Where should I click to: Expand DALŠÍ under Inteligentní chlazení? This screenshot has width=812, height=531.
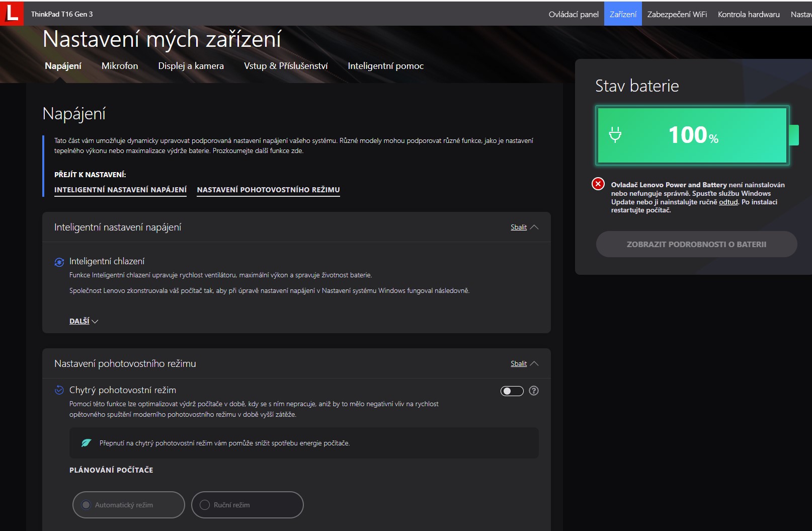[x=84, y=321]
